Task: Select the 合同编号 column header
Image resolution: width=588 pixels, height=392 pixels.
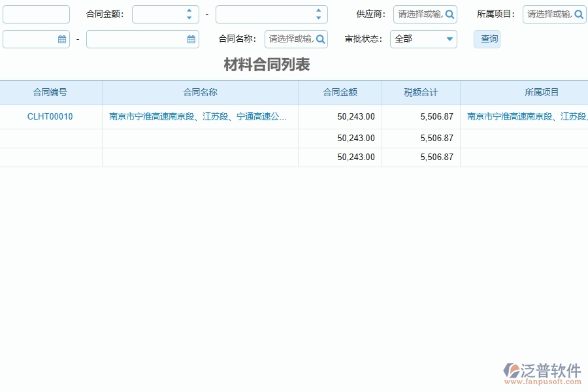Action: coord(51,92)
